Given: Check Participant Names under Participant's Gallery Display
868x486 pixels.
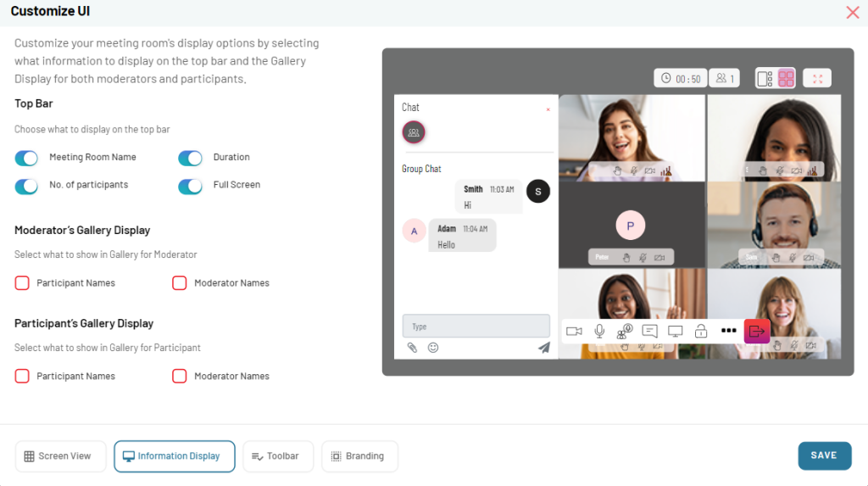Looking at the screenshot, I should (x=22, y=376).
